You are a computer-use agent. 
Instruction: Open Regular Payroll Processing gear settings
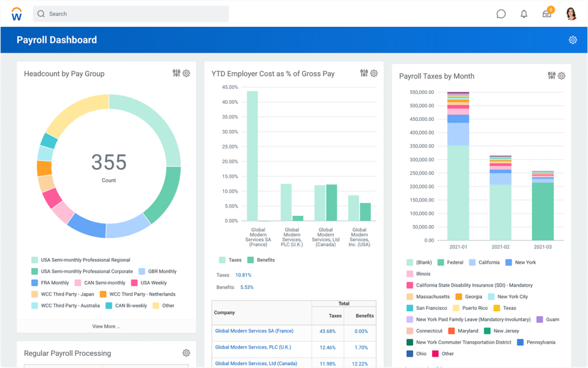[x=187, y=353]
